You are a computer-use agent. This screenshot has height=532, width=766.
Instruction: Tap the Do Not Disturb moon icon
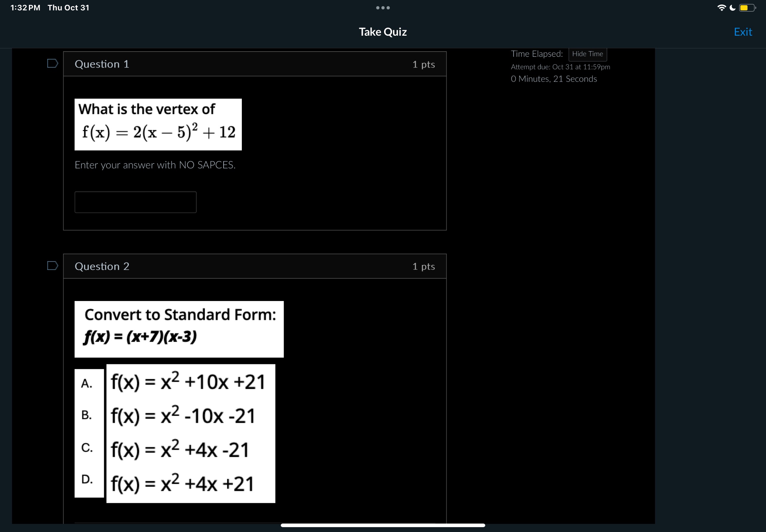point(732,8)
